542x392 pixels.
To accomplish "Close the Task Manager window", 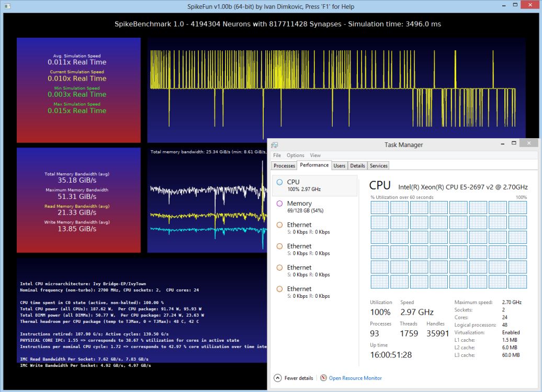I will (x=528, y=143).
